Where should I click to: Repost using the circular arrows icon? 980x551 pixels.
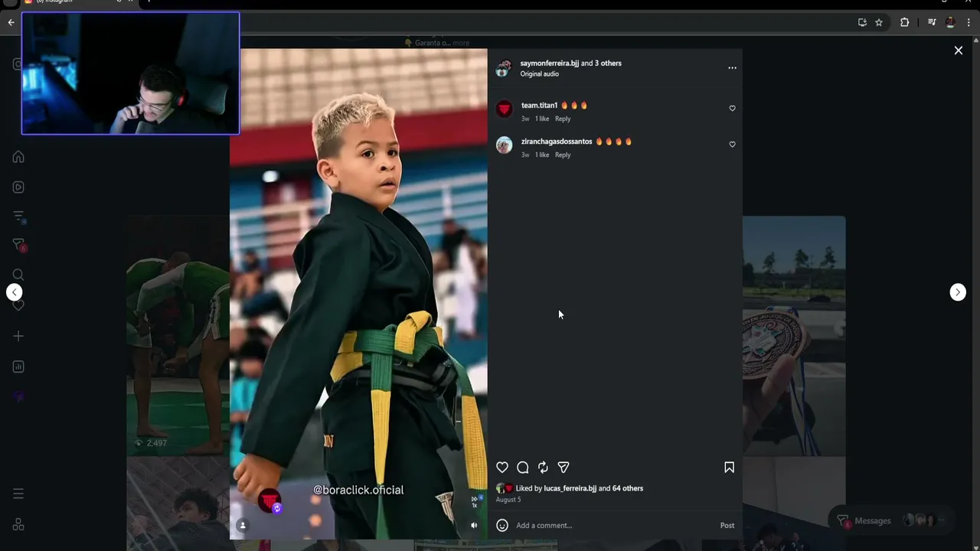(543, 468)
